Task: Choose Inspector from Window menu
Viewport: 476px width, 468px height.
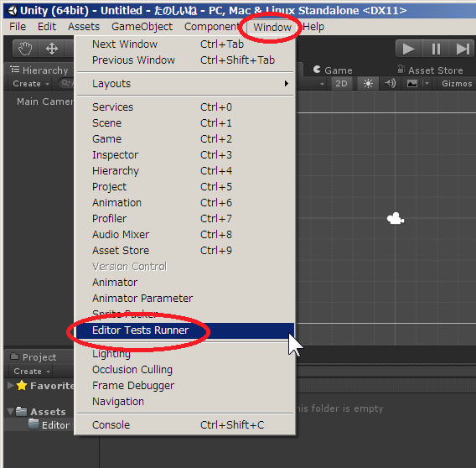Action: point(185,155)
